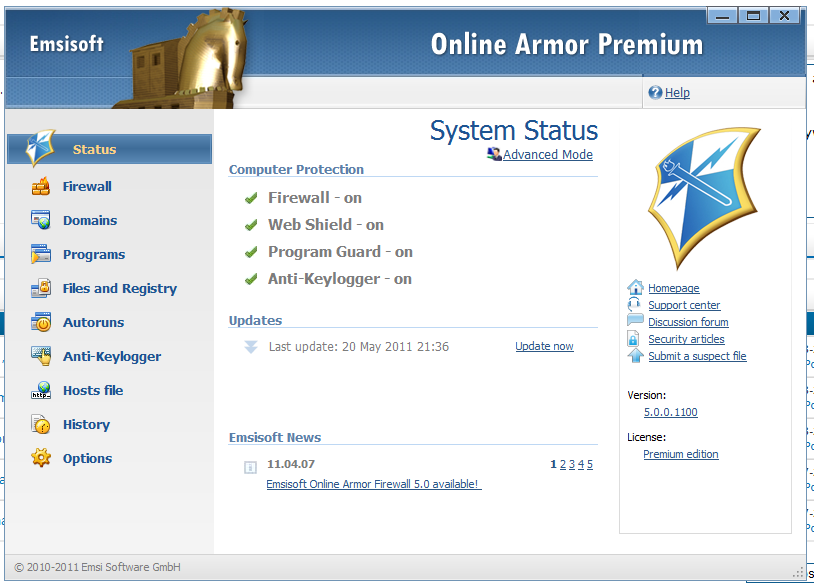Click the Anti-Keylogger keyboard icon
Screen dimensions: 814x586
[40, 356]
